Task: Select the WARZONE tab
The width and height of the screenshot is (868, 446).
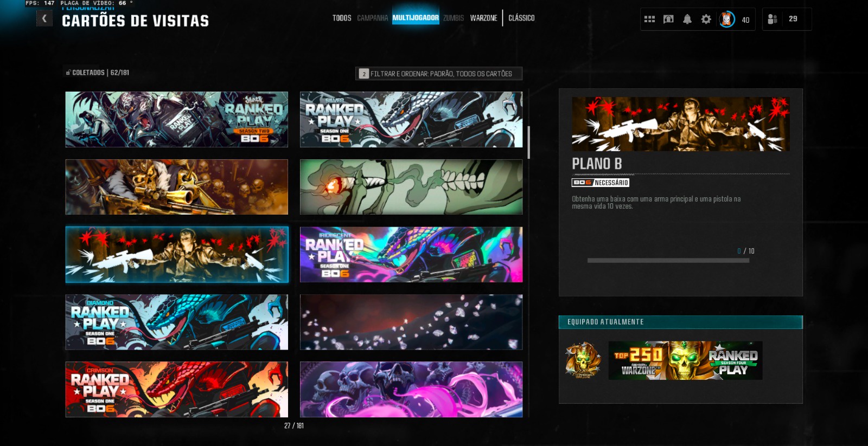Action: [483, 18]
